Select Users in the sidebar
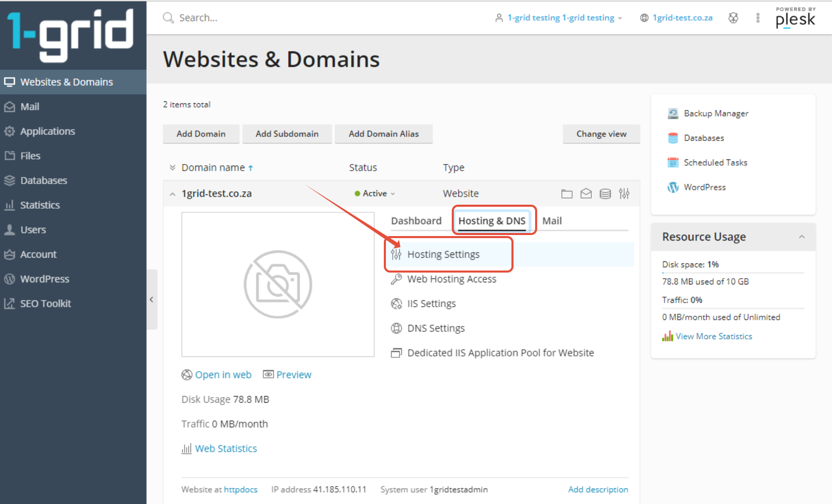Viewport: 832px width, 504px height. [x=73, y=230]
